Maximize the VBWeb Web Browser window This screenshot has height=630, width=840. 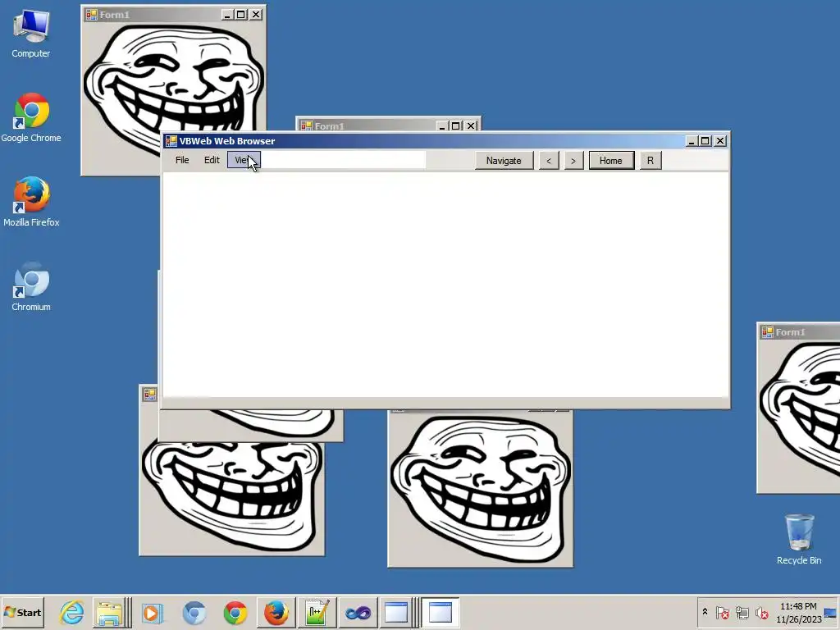[705, 141]
